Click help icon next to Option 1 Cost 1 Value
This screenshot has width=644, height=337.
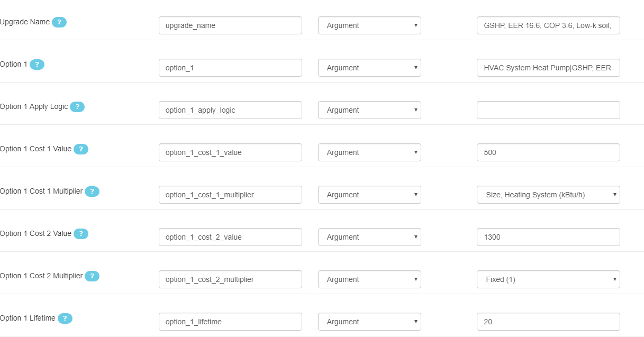coord(81,149)
